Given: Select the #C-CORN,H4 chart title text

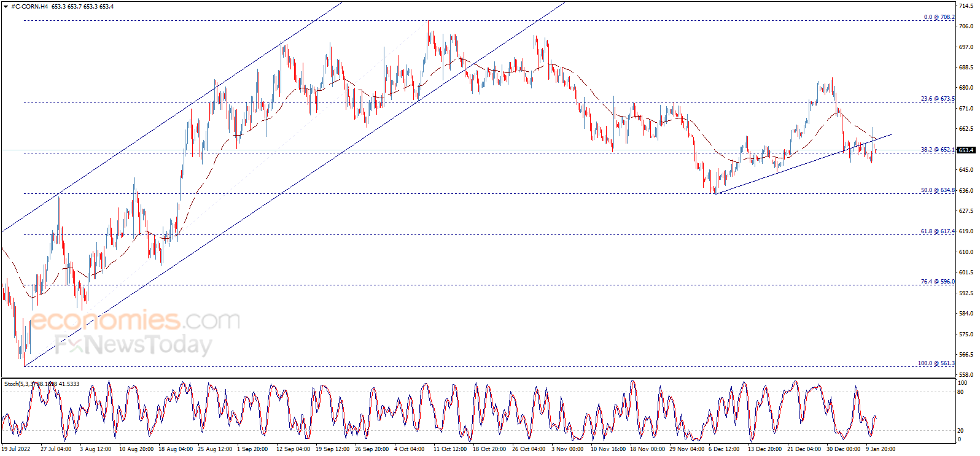Looking at the screenshot, I should (29, 7).
